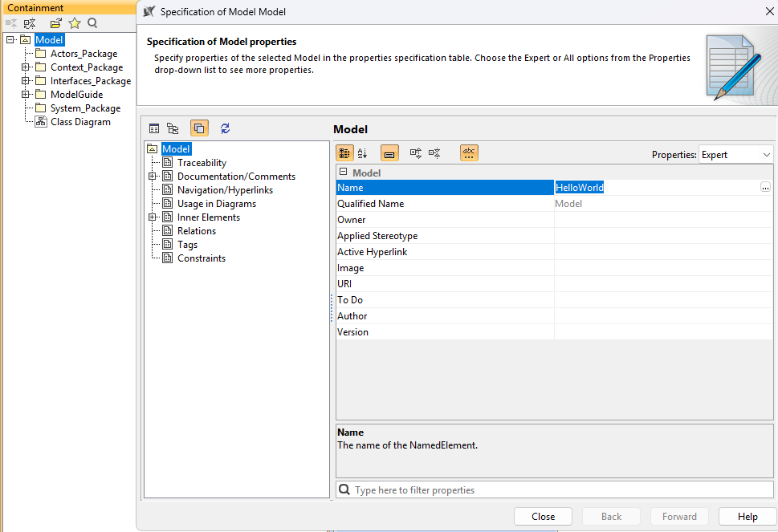Click the list view icon above specification tree

click(x=154, y=128)
